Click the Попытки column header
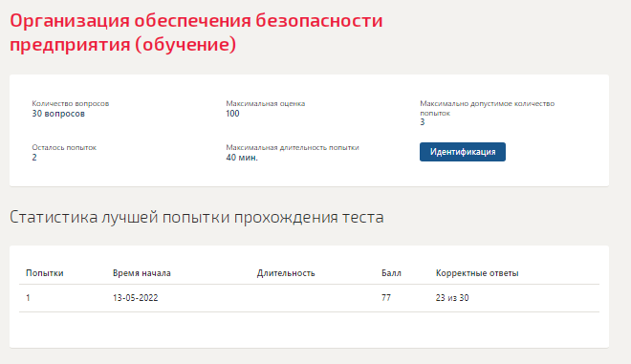 tap(45, 273)
